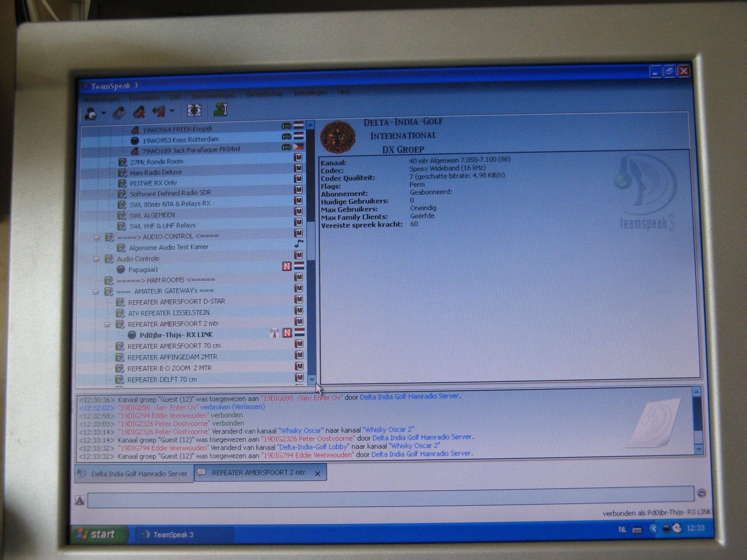Open the Instellingen menu
The height and width of the screenshot is (560, 747).
310,93
